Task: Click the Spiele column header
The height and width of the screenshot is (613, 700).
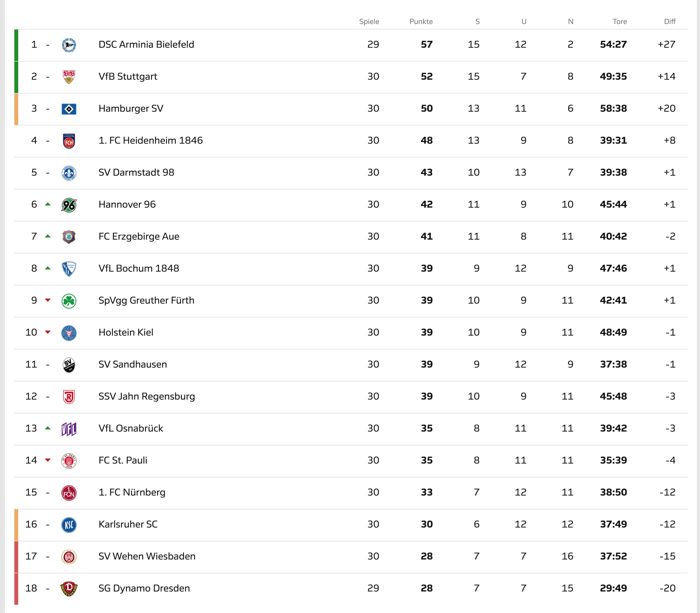Action: click(x=369, y=22)
